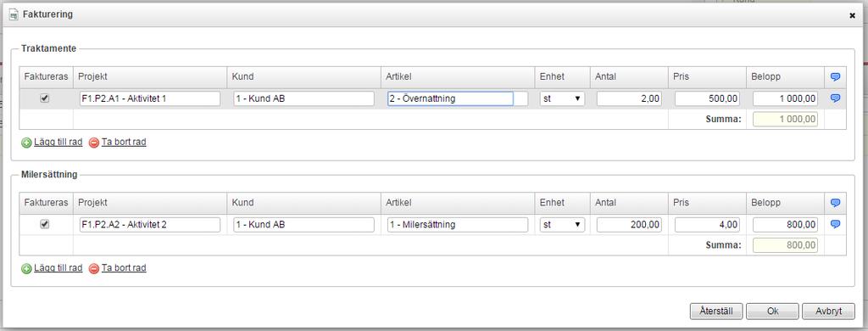Click comment icon in Traktamente header
Viewport: 868px width, 331px height.
[x=835, y=77]
